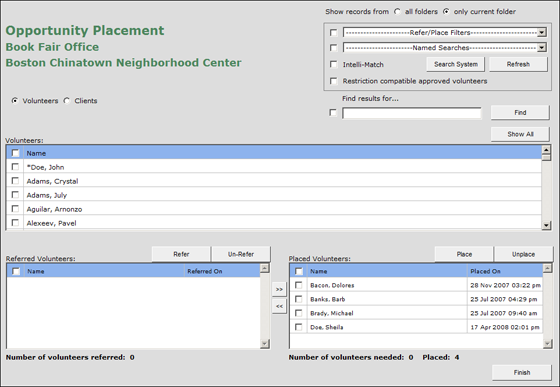Click the Refresh button
Image resolution: width=560 pixels, height=387 pixels.
[518, 64]
